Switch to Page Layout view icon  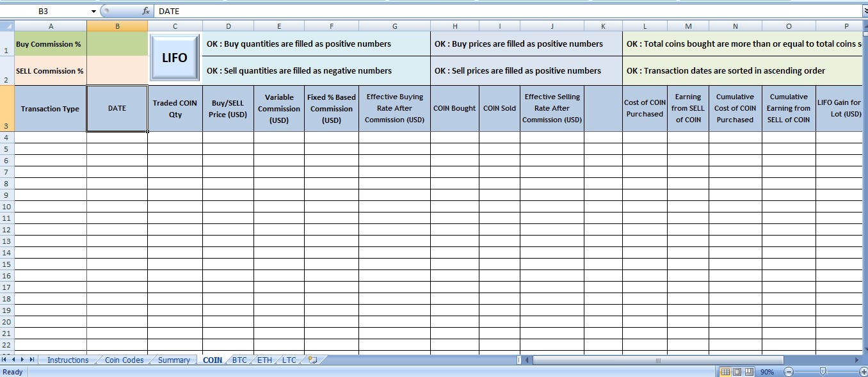click(737, 372)
